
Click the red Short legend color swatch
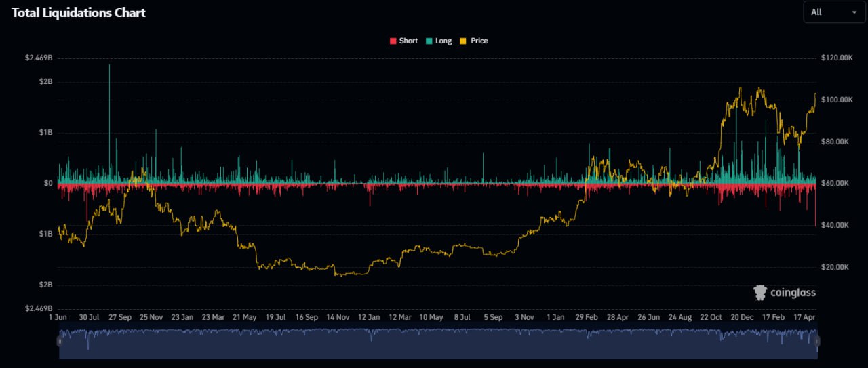pyautogui.click(x=393, y=41)
